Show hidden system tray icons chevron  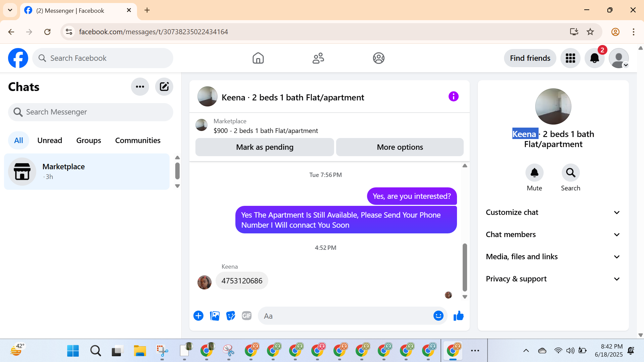click(526, 351)
